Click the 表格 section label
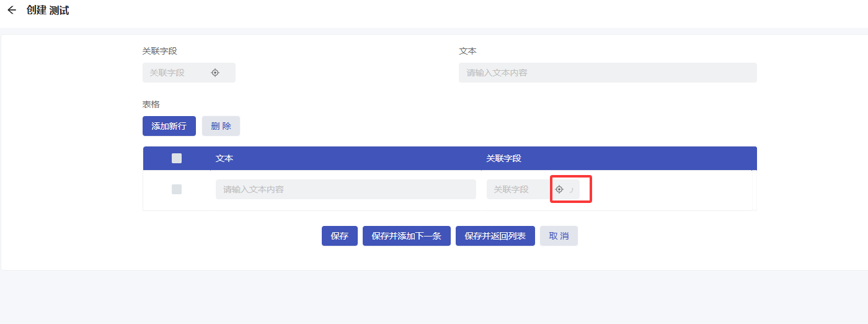The height and width of the screenshot is (324, 868). point(151,104)
